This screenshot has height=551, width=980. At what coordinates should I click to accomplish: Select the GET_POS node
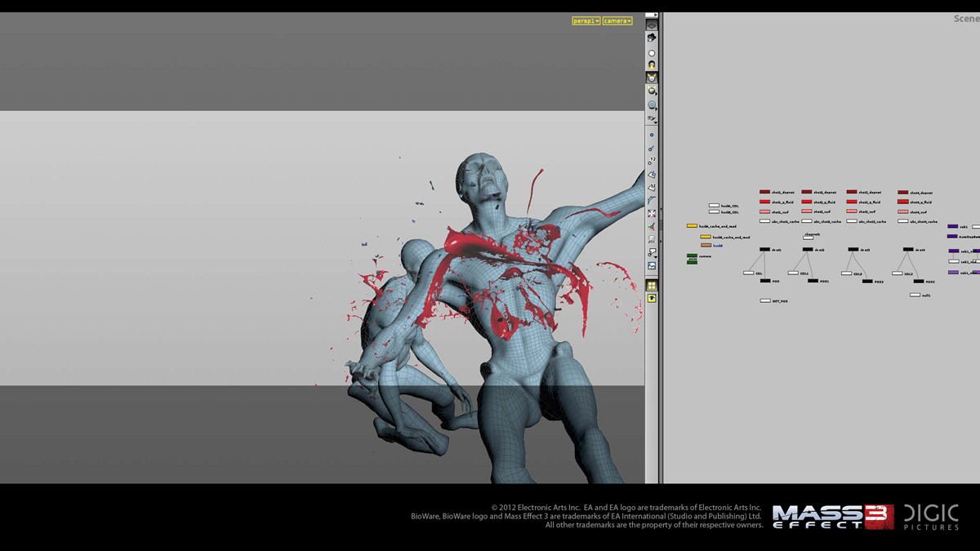[765, 300]
